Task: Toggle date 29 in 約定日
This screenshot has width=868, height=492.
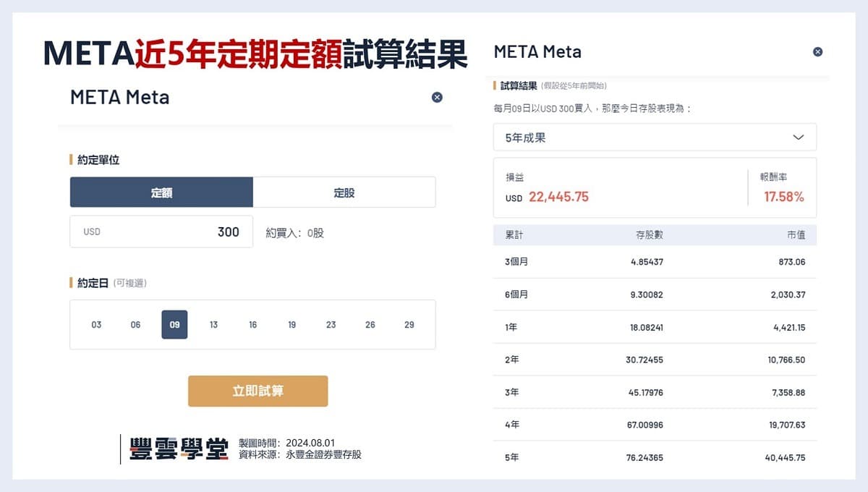Action: (409, 324)
